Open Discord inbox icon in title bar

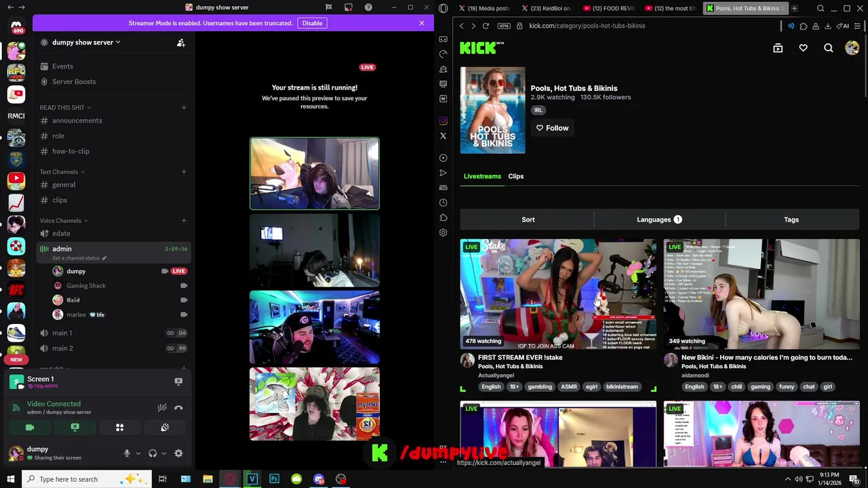click(x=349, y=7)
